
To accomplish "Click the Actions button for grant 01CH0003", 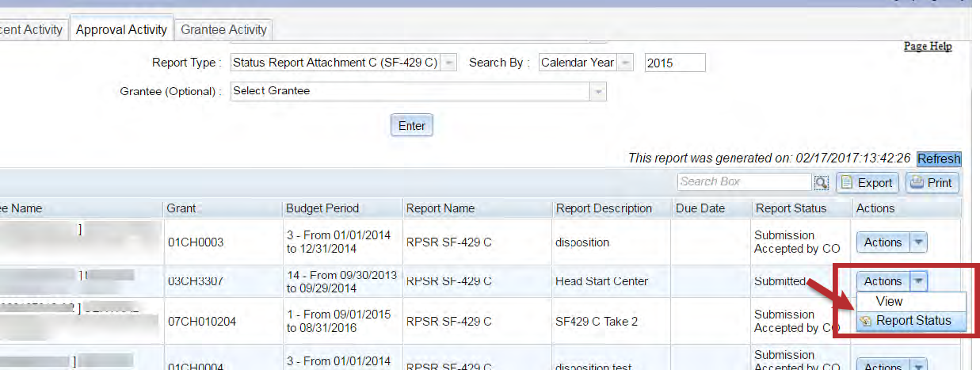I will pyautogui.click(x=882, y=242).
